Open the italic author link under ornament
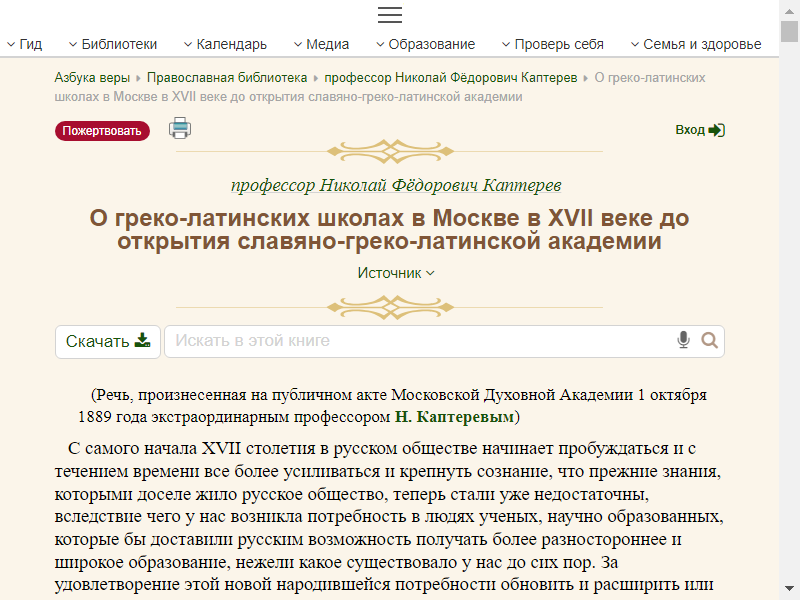Screen dimensions: 800x600 tap(396, 185)
